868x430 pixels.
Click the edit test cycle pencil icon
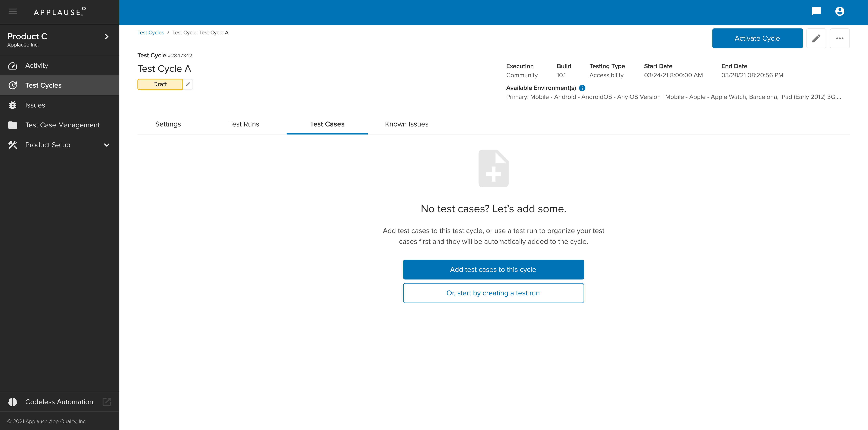pyautogui.click(x=816, y=38)
